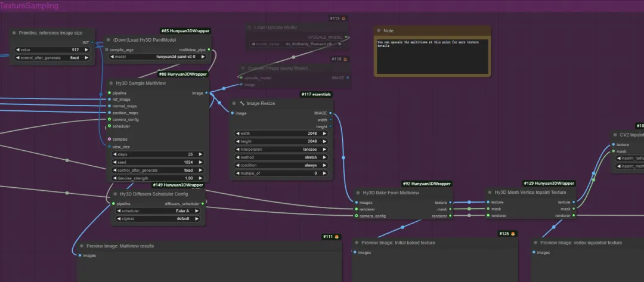This screenshot has height=282, width=644.
Task: Open the interpolation dropdown showing lanczos
Action: pos(281,150)
